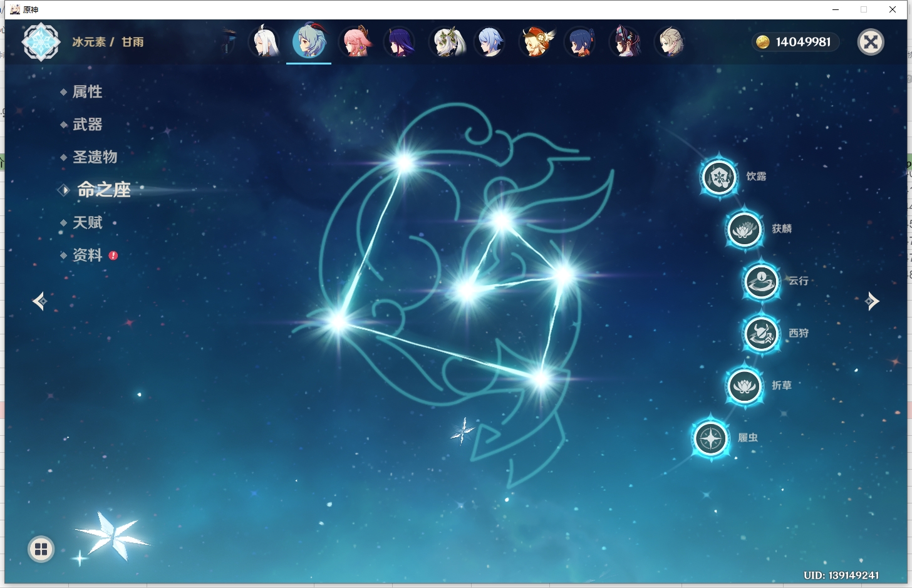Close the character screen with X button

[x=871, y=42]
